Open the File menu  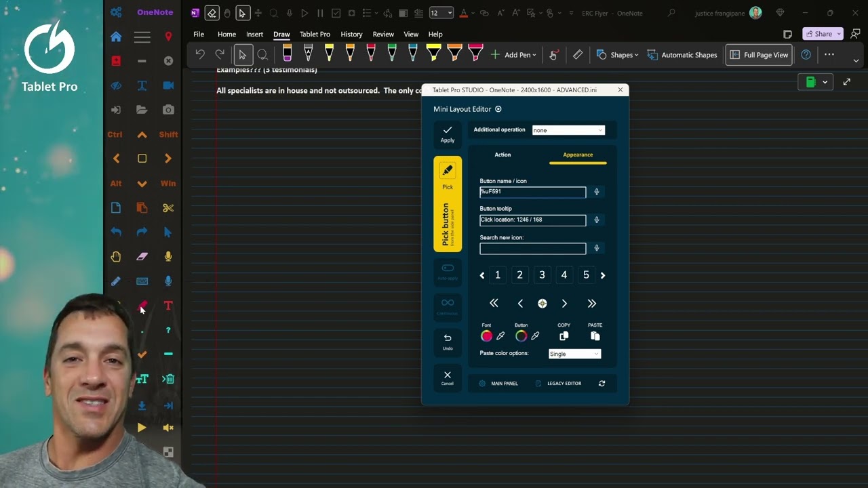tap(199, 34)
